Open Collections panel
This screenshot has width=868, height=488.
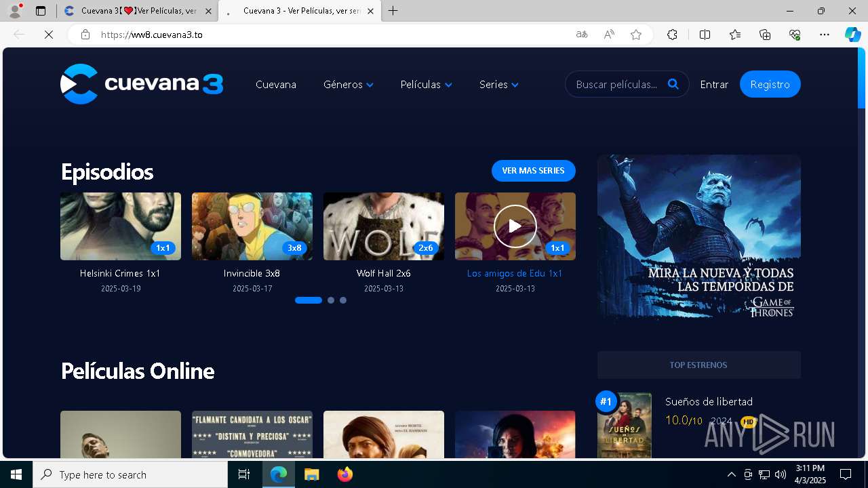point(765,35)
